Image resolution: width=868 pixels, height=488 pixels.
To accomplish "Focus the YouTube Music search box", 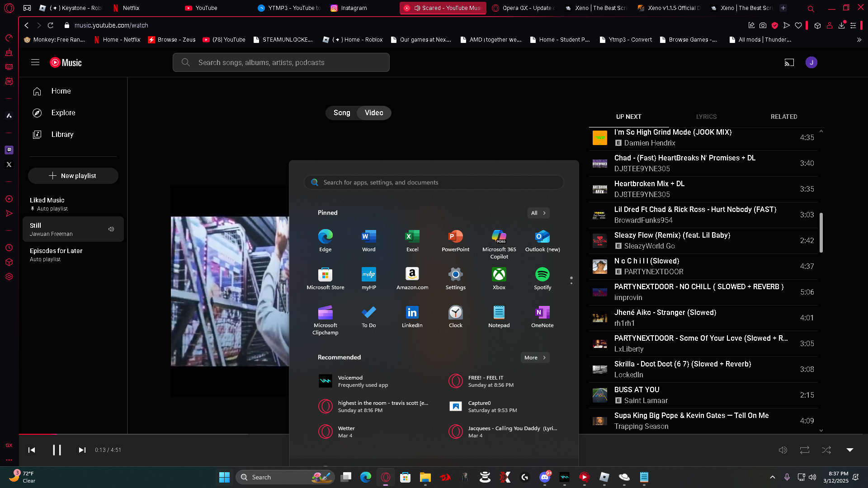I will [x=281, y=62].
